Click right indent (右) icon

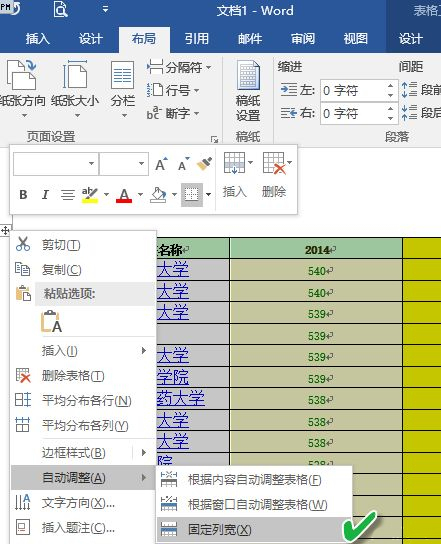[289, 113]
